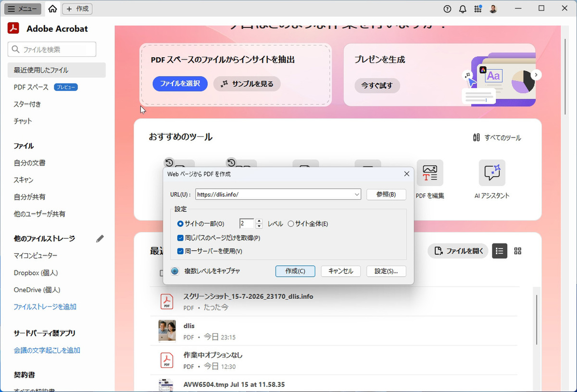Click the サンプルを見る button
This screenshot has width=577, height=392.
(247, 84)
